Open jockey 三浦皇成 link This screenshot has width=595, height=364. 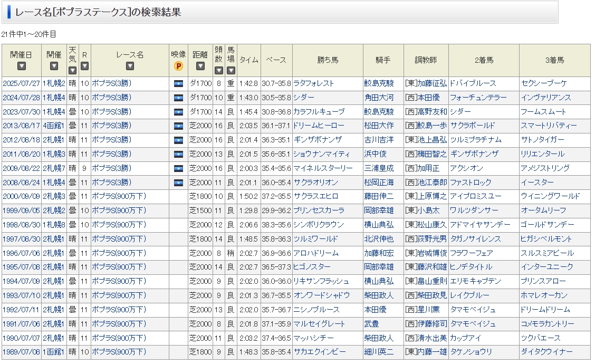[379, 168]
